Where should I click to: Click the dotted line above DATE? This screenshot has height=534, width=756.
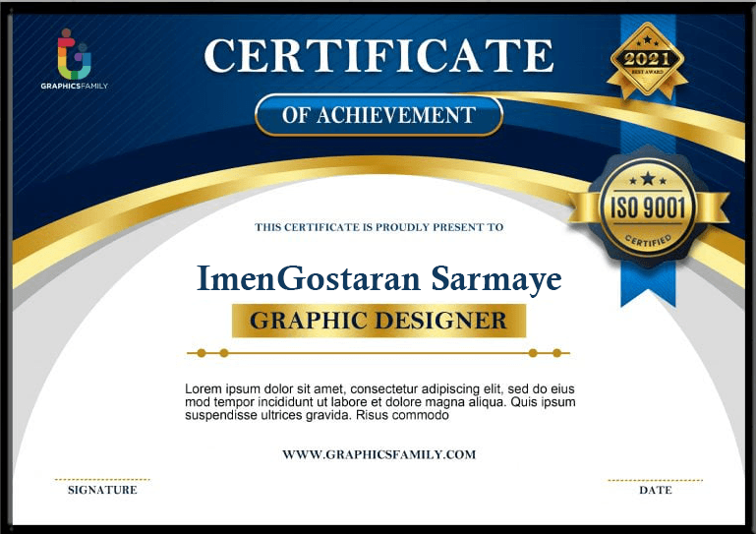(x=655, y=480)
